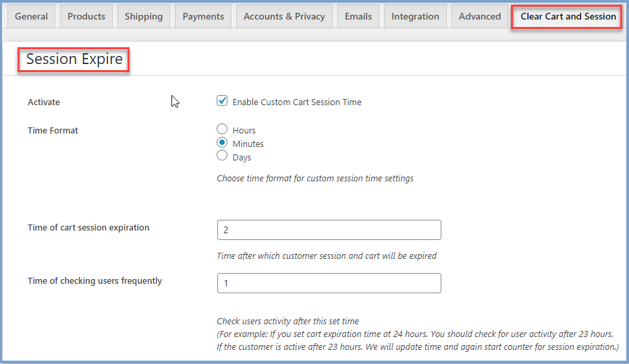Open the Emails tab
This screenshot has height=364, width=629.
pos(358,16)
